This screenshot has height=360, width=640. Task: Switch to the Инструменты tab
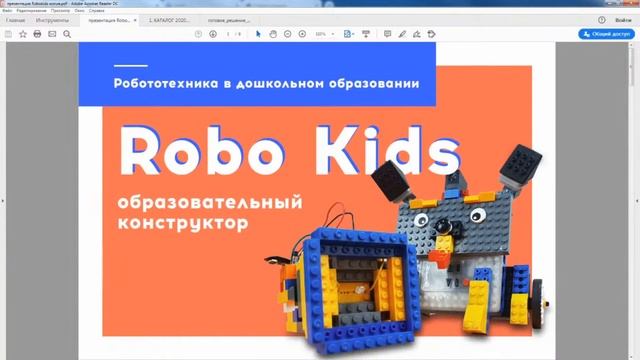[52, 20]
